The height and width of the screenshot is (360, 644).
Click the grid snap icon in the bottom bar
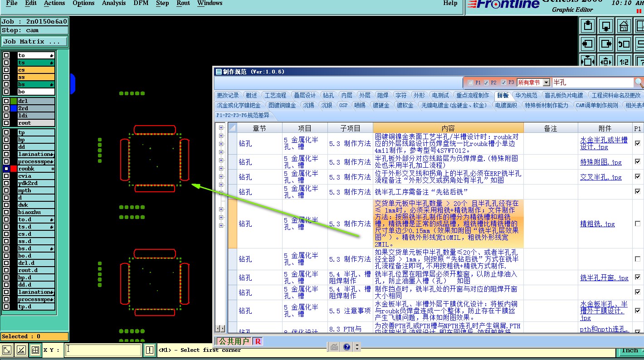tap(35, 350)
